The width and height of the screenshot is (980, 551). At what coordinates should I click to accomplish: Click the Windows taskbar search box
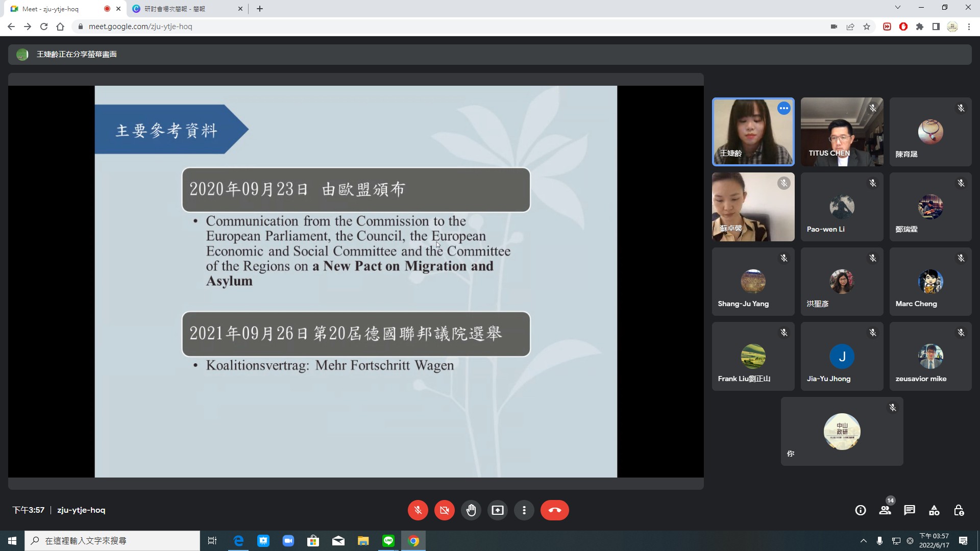tap(112, 541)
